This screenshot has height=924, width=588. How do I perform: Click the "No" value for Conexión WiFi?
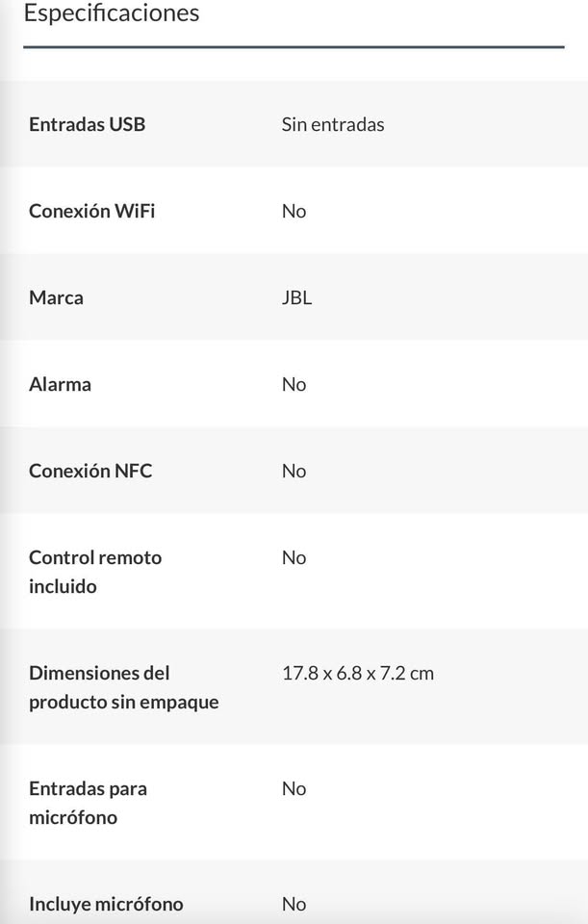pyautogui.click(x=294, y=211)
